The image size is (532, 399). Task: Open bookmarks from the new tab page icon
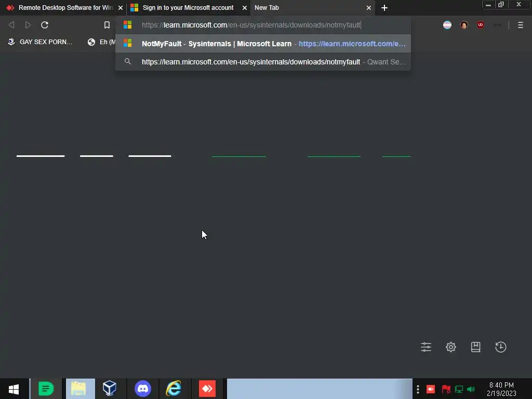click(475, 347)
